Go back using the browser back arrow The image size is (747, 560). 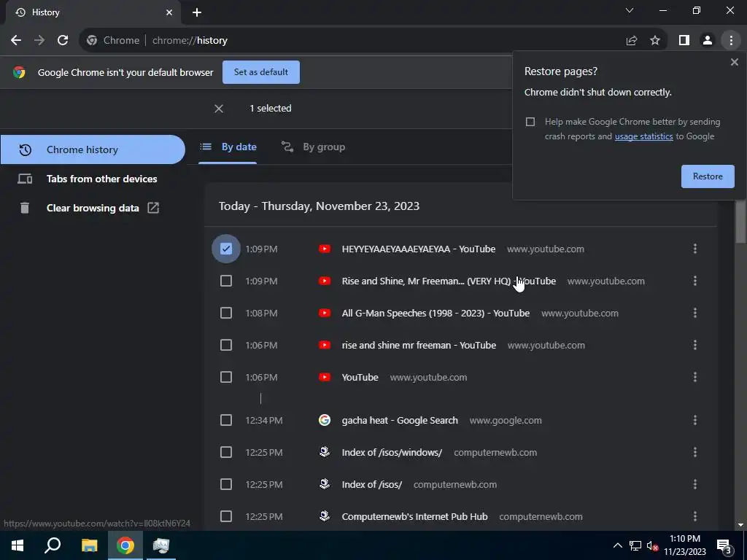[16, 41]
